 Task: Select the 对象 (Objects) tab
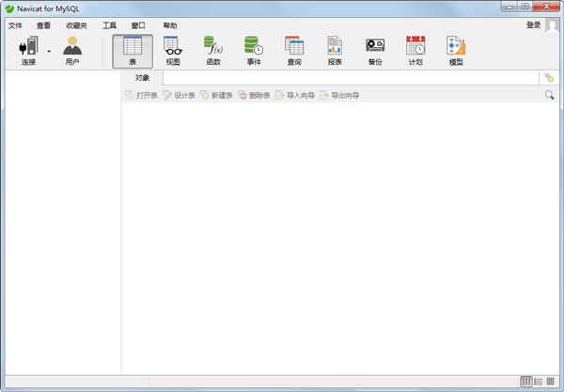click(142, 77)
